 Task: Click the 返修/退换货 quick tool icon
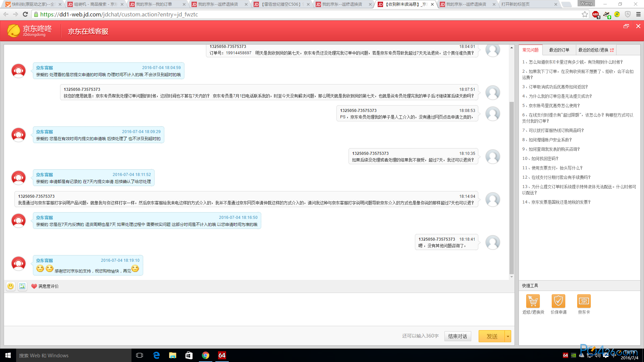[533, 301]
